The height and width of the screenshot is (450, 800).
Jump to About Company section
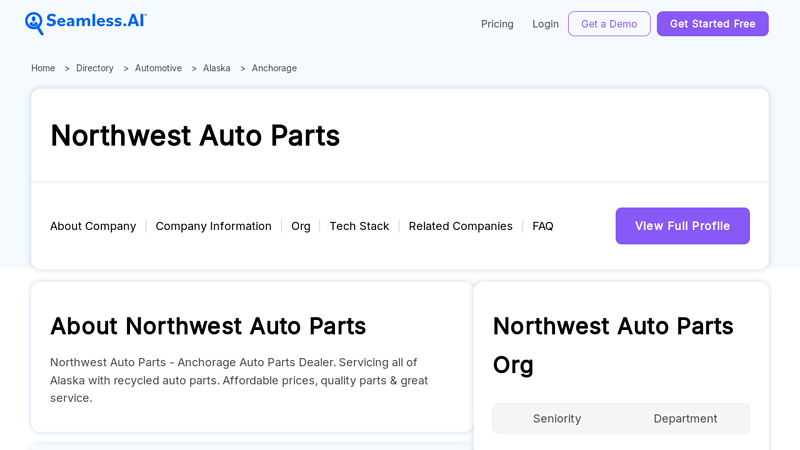pyautogui.click(x=93, y=226)
